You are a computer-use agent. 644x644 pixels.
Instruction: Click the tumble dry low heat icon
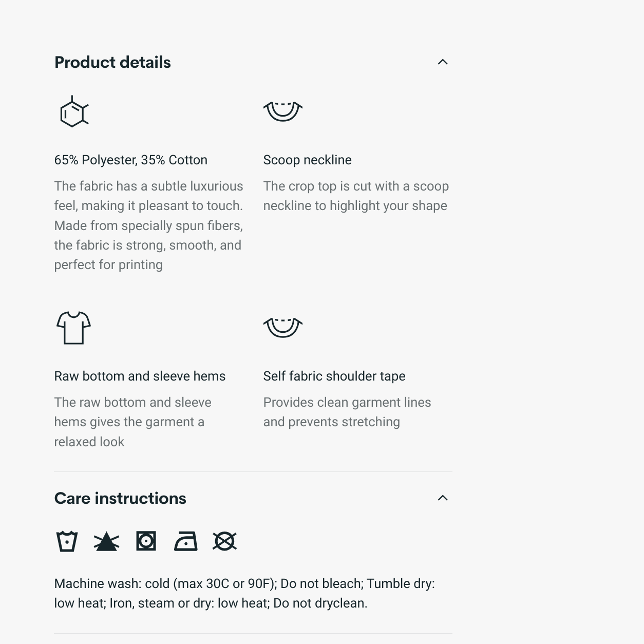[x=146, y=541]
